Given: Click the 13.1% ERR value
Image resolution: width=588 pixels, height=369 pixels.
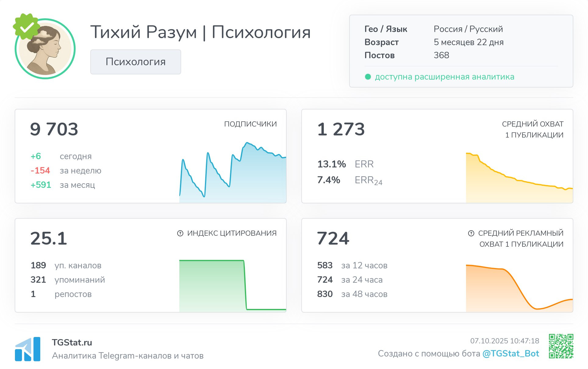Looking at the screenshot, I should 332,164.
